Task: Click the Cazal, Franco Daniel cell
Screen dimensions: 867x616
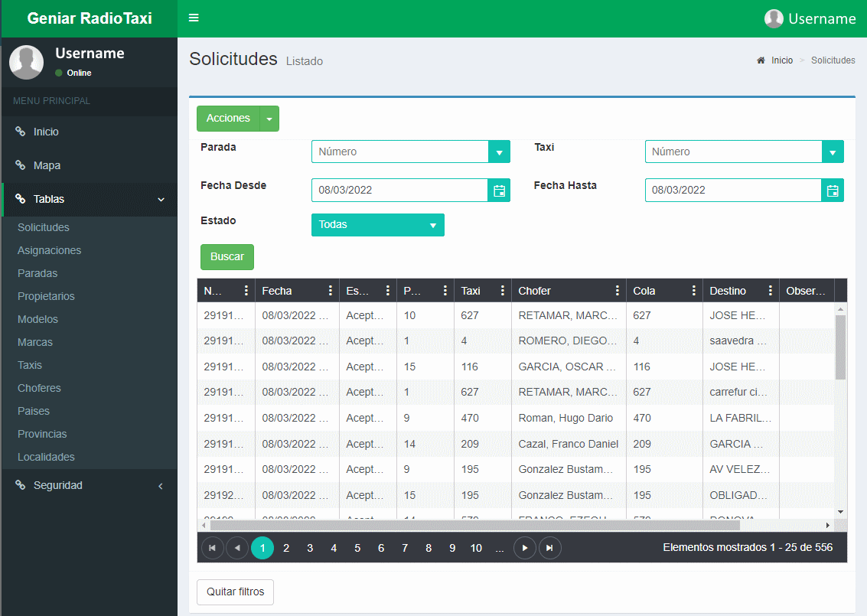Action: tap(569, 444)
